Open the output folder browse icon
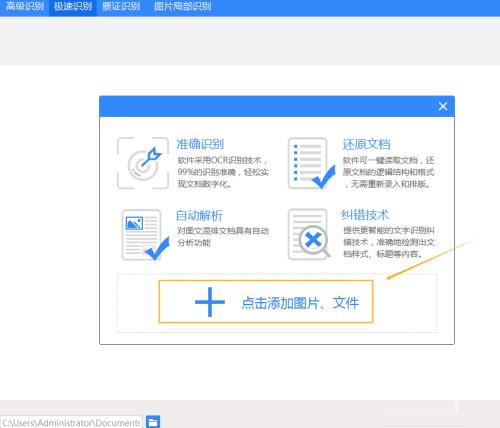The width and height of the screenshot is (500, 428). [153, 422]
